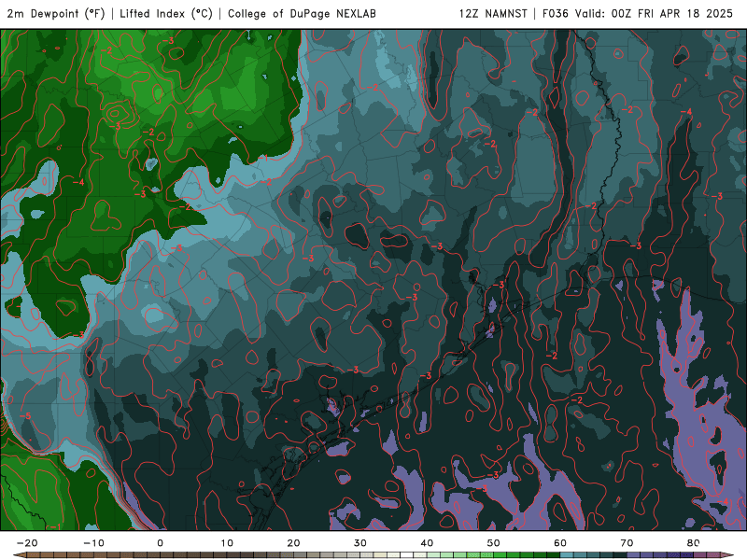747x560 pixels.
Task: Click the '60' value on the color scale
Action: 560,543
